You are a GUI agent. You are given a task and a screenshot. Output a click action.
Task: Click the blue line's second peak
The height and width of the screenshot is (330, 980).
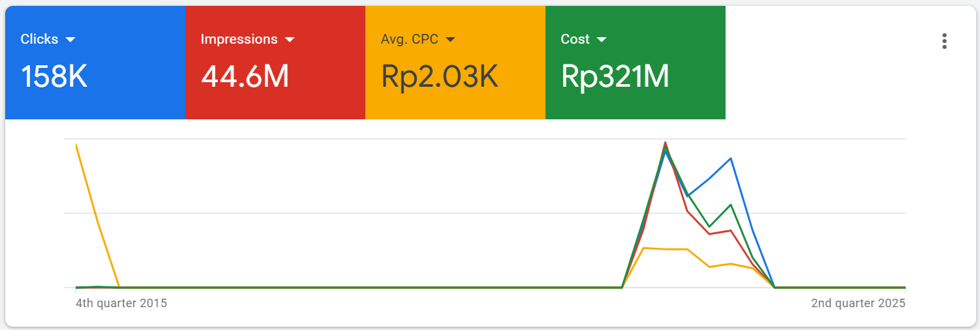coord(731,158)
